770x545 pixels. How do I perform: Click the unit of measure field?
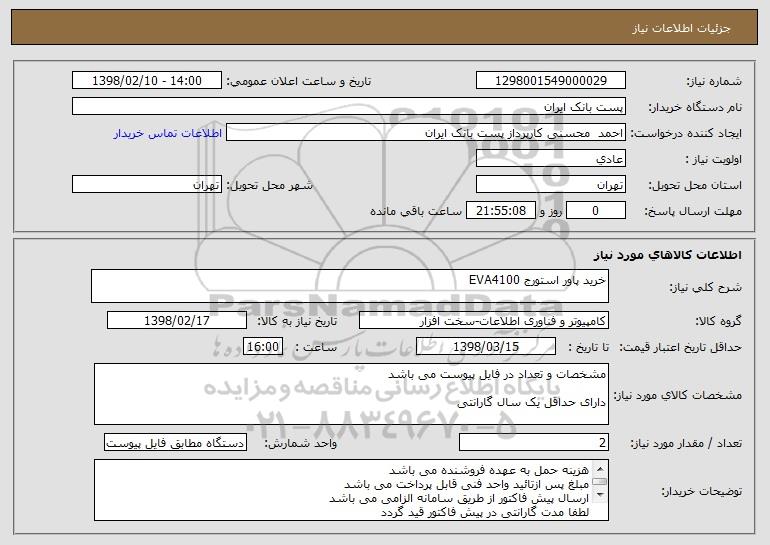pos(175,443)
